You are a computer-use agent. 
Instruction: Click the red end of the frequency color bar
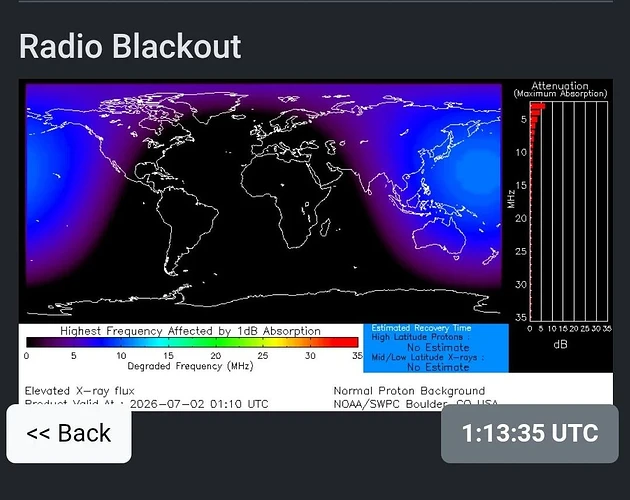346,342
